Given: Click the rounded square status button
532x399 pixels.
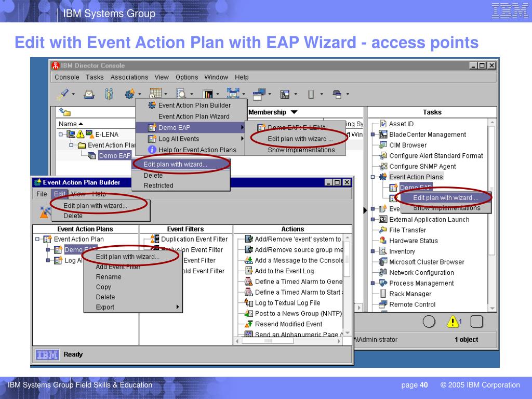Looking at the screenshot, I should point(476,321).
